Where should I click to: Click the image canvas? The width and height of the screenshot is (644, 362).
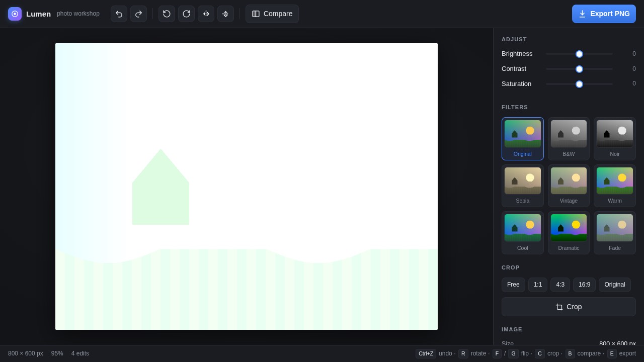point(247,187)
